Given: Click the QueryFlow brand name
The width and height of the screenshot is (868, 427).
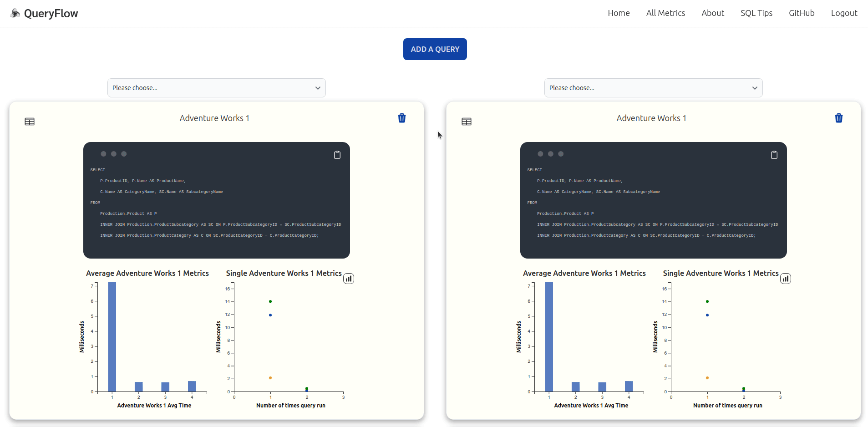Looking at the screenshot, I should tap(51, 14).
